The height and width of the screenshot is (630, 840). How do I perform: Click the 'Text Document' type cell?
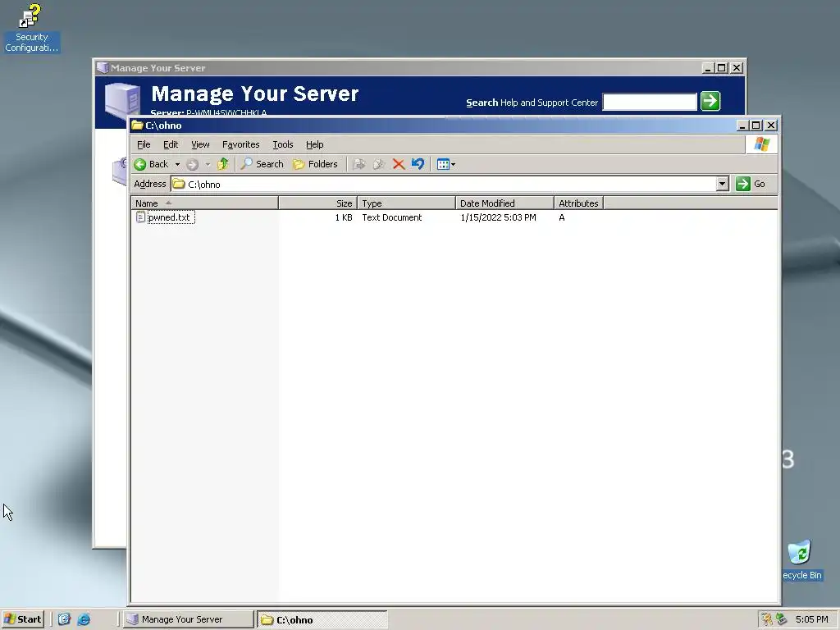[391, 217]
